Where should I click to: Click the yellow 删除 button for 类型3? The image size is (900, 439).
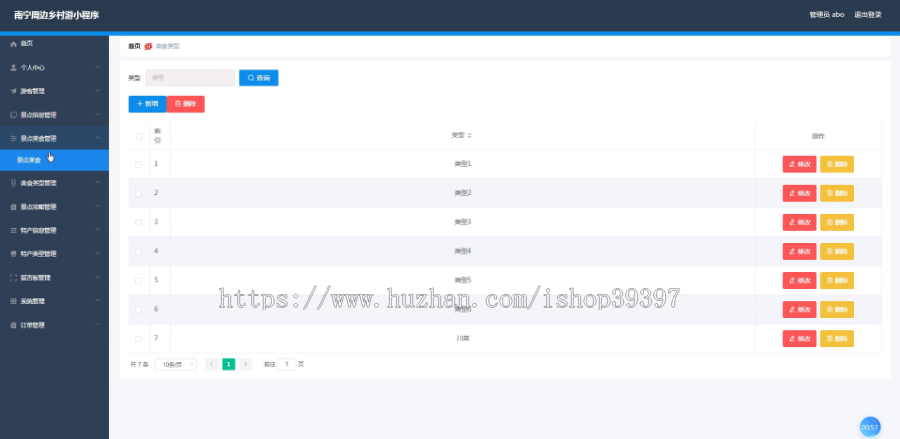tap(837, 222)
